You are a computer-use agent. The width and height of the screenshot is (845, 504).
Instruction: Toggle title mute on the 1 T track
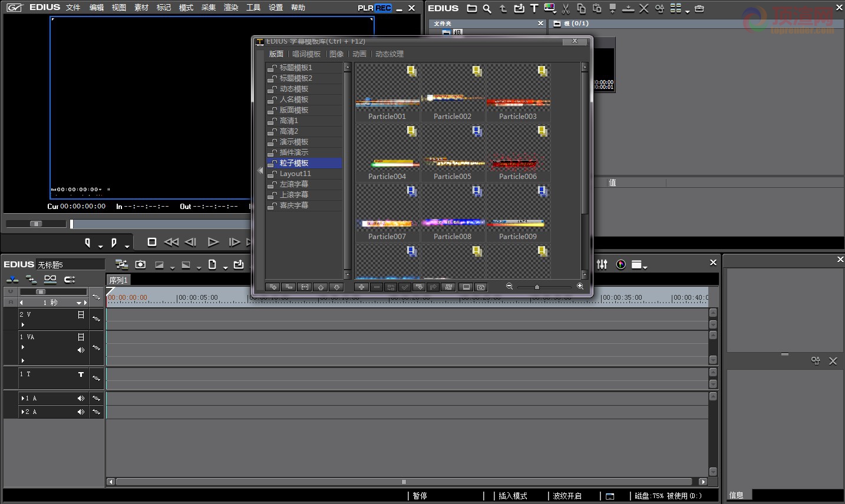(81, 374)
